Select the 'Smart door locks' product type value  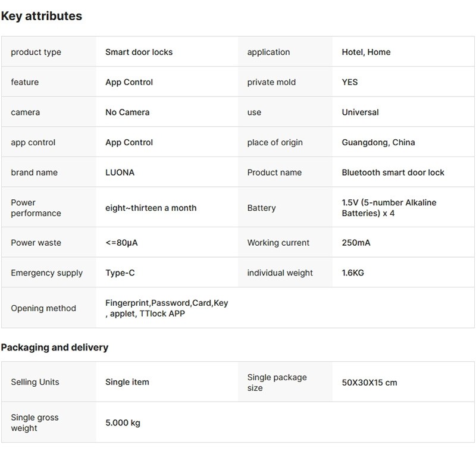[x=139, y=52]
